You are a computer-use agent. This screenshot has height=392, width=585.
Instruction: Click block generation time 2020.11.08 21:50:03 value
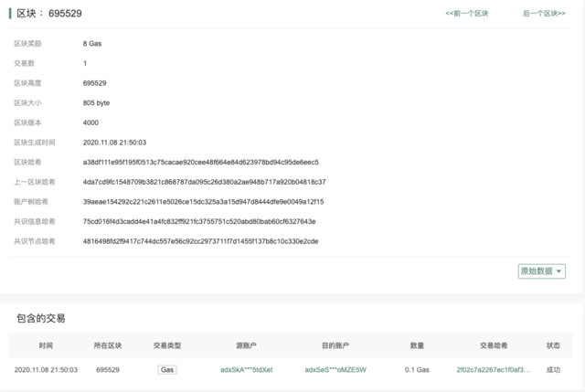[x=114, y=143]
